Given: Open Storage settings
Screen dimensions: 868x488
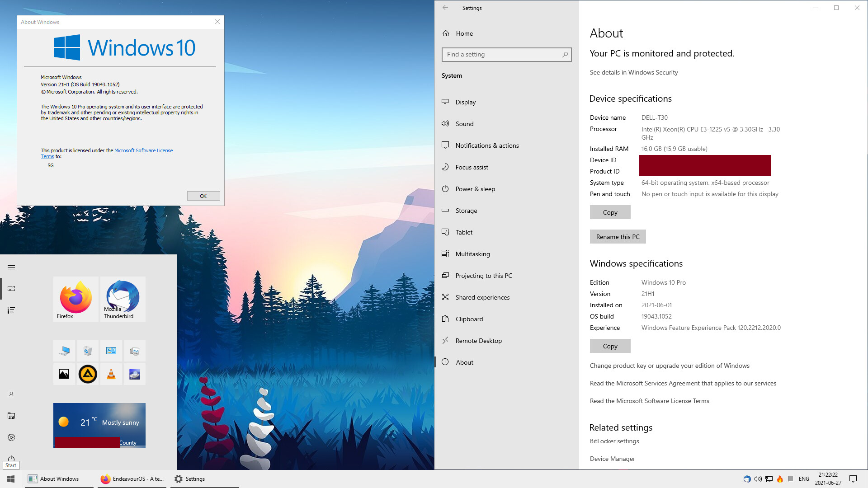Looking at the screenshot, I should click(x=507, y=211).
